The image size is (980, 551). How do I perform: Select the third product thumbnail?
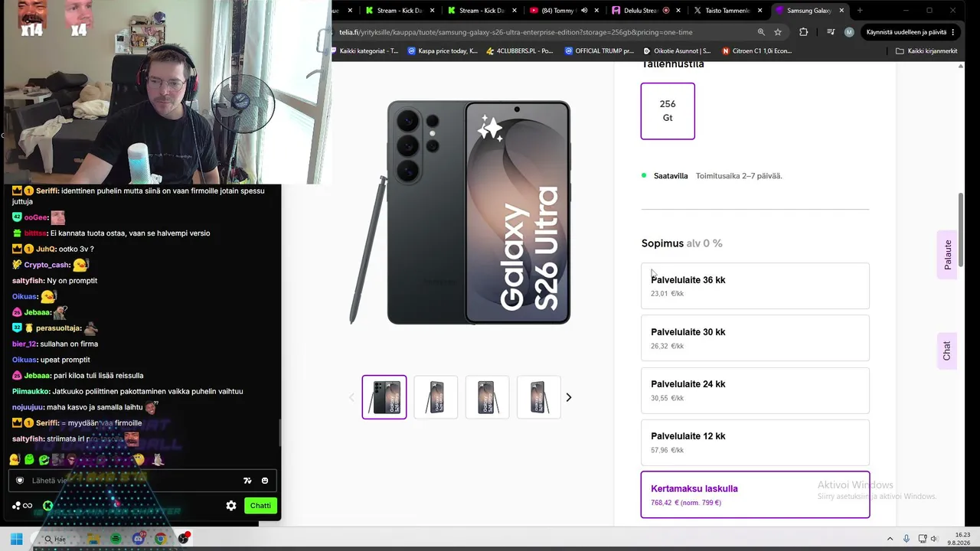[488, 397]
